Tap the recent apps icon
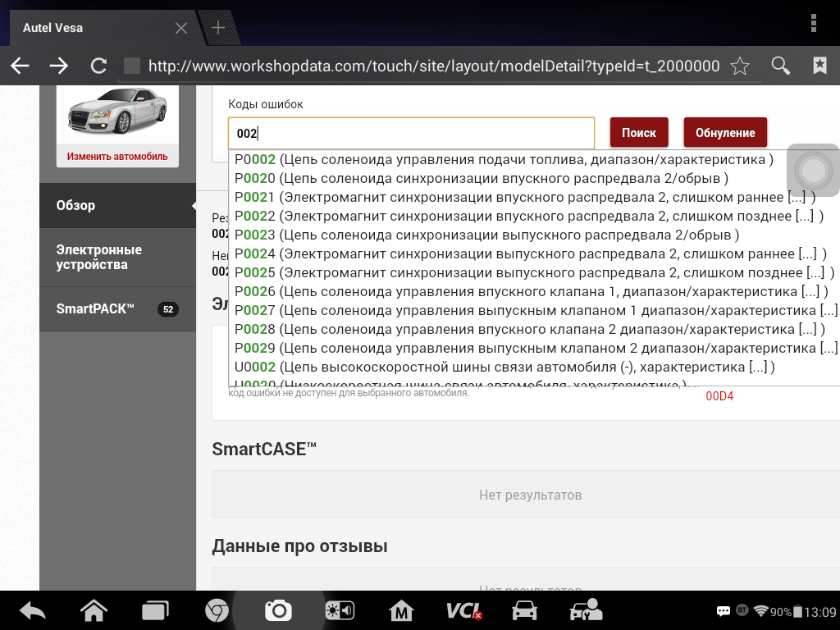 [x=155, y=610]
